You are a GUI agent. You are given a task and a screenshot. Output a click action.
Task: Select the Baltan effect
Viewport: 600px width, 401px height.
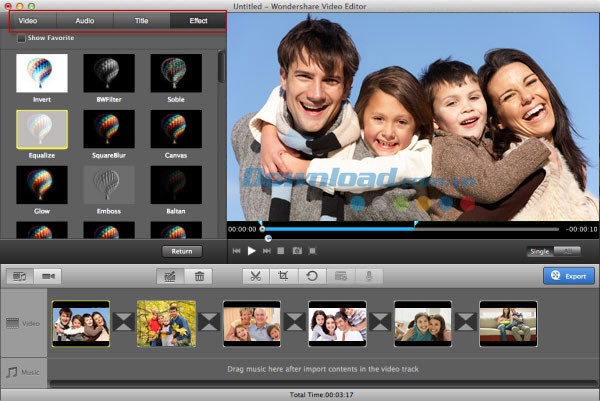click(x=176, y=185)
